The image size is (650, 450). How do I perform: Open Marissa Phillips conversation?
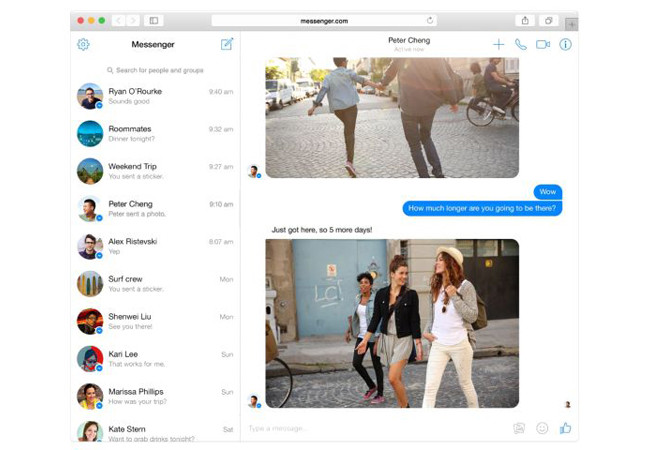click(155, 396)
